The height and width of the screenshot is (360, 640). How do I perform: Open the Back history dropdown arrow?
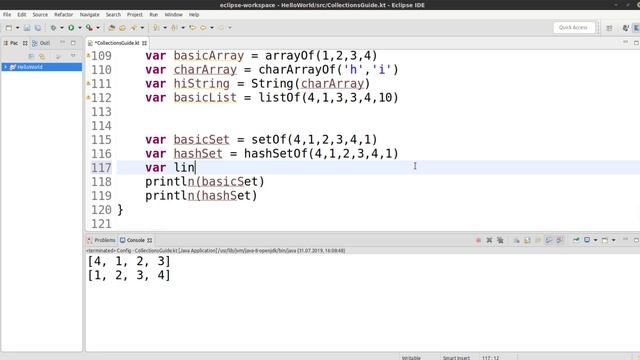(x=212, y=28)
